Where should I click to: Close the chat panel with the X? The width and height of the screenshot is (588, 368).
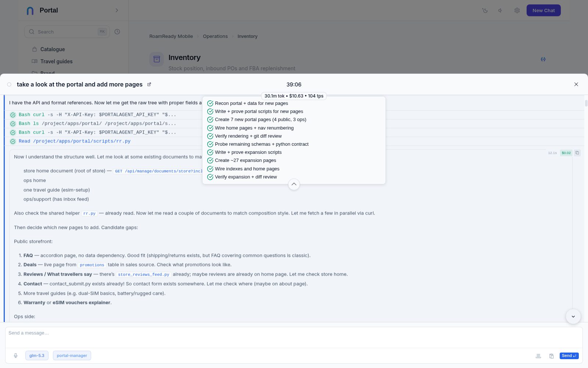[x=576, y=84]
